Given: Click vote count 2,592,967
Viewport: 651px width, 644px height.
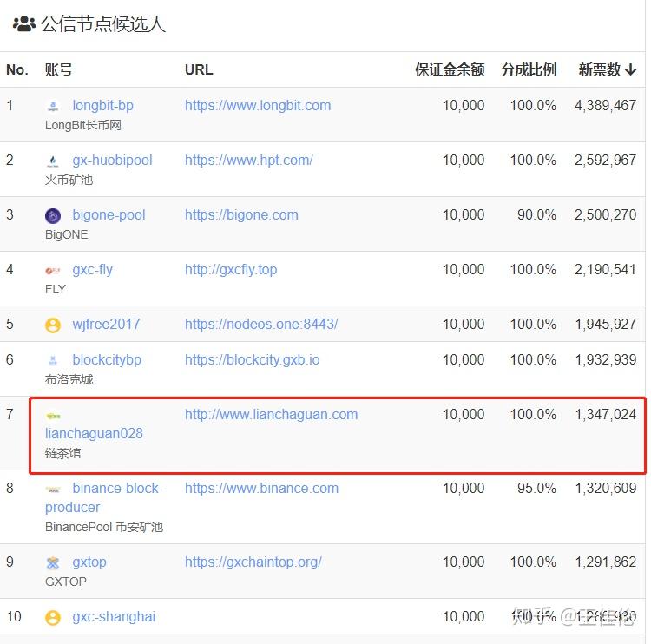Looking at the screenshot, I should click(605, 161).
